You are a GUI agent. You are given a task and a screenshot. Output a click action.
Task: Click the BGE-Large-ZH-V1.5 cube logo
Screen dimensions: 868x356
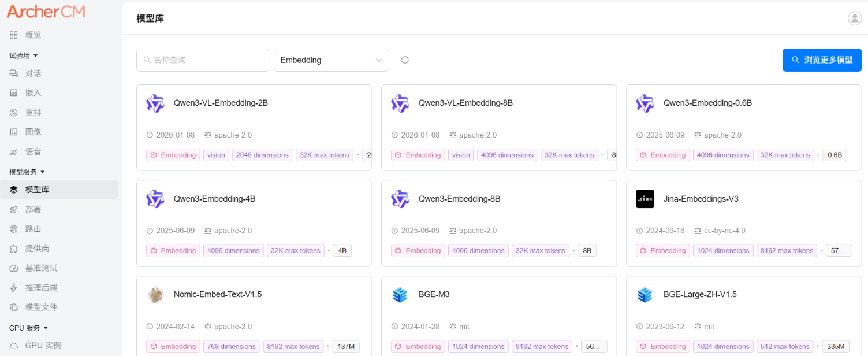[645, 295]
